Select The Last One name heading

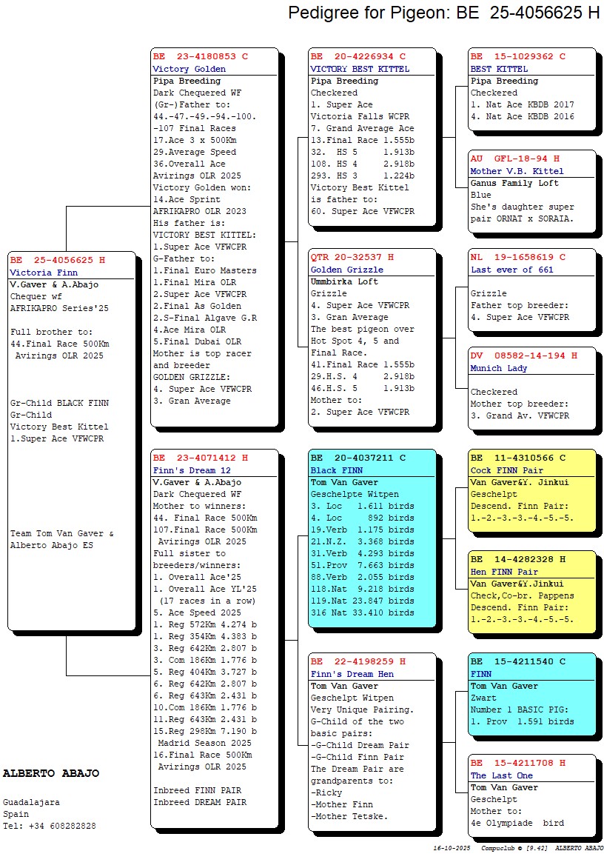[x=501, y=775]
